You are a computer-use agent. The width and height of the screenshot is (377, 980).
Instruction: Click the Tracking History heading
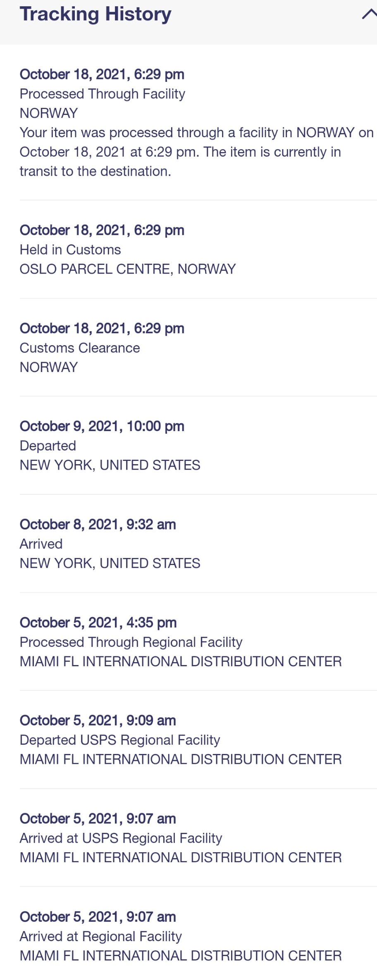tap(95, 14)
